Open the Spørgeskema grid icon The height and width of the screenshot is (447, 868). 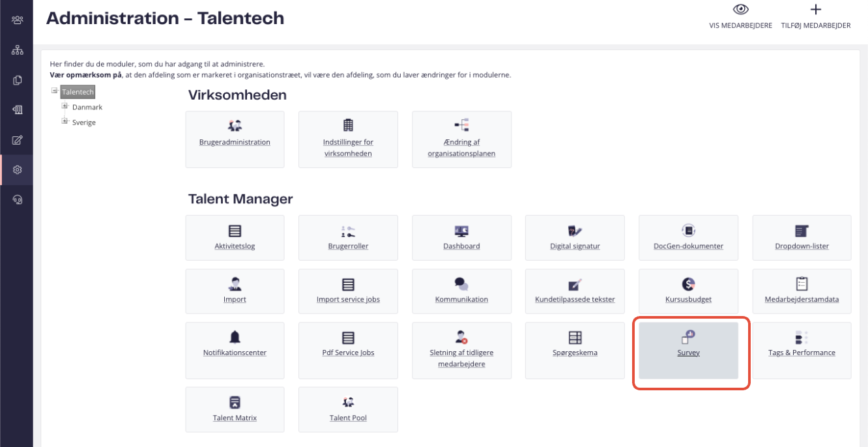click(575, 337)
